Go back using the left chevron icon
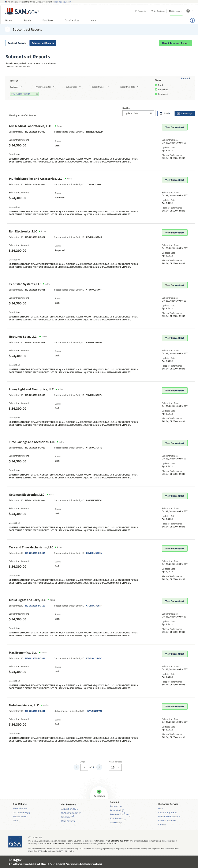 click(x=7, y=30)
